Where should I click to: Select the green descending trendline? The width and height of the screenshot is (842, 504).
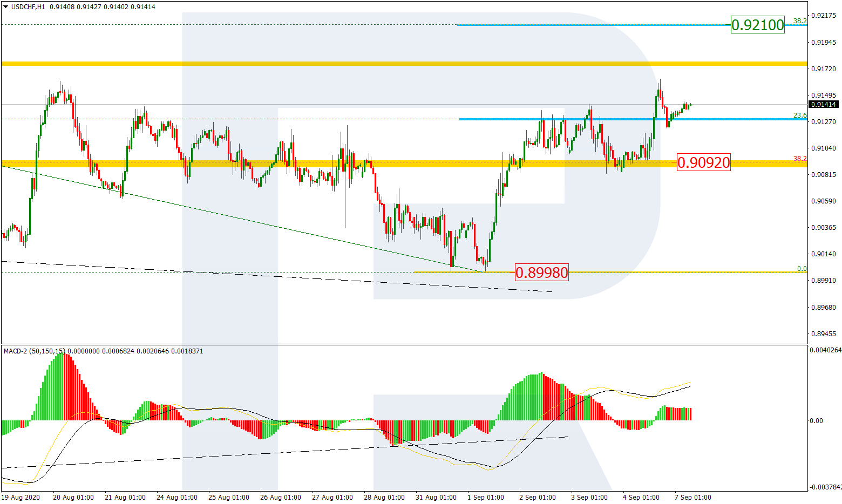point(243,219)
